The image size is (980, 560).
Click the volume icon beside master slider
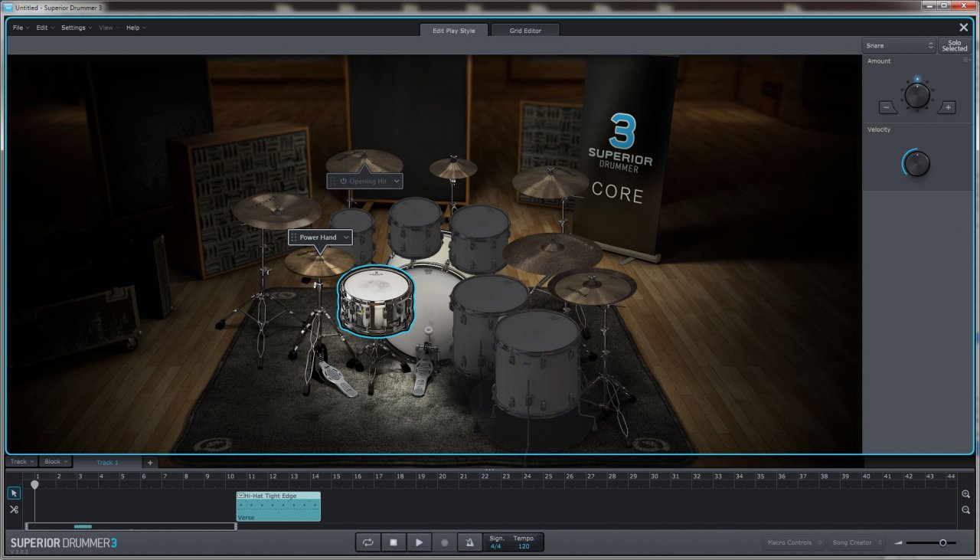click(898, 543)
